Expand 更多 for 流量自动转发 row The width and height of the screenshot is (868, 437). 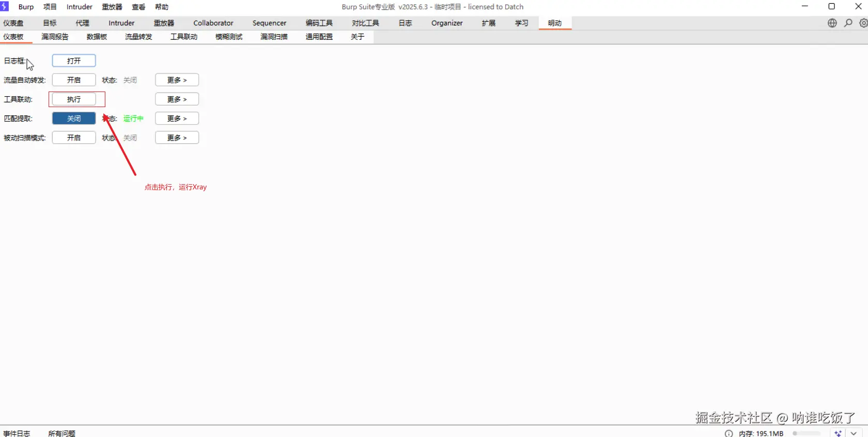[x=177, y=80]
